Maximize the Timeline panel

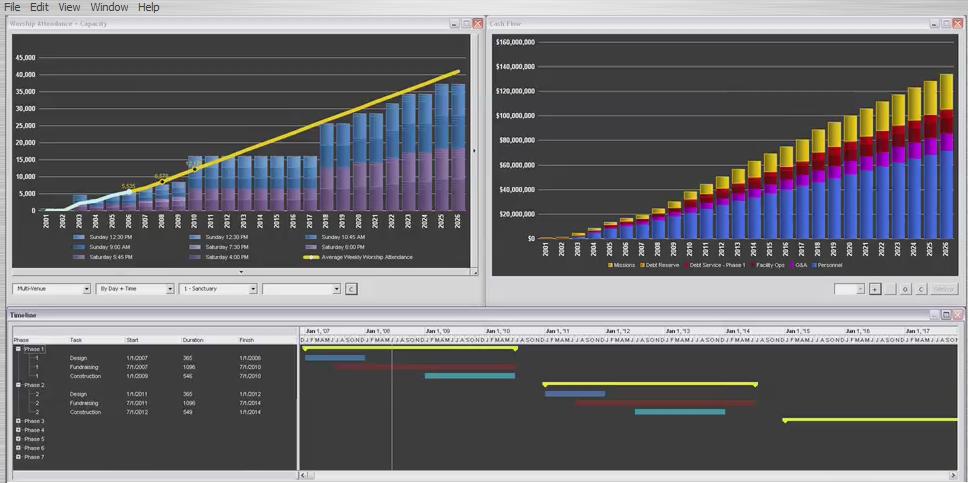coord(945,315)
